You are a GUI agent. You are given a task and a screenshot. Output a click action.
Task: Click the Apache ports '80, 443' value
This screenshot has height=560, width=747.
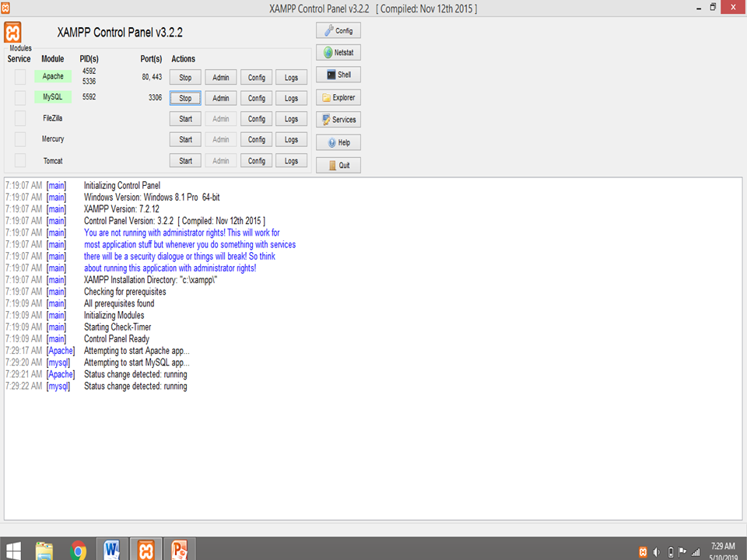[x=152, y=77]
